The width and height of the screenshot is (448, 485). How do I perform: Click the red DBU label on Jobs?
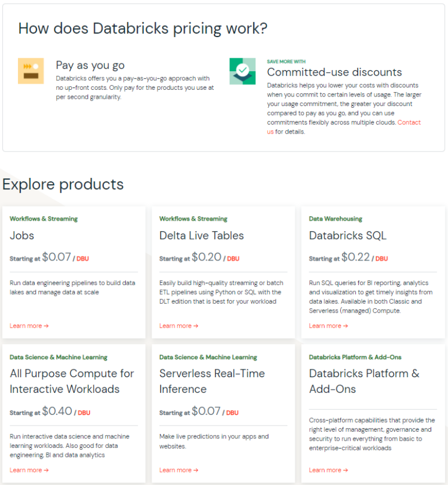click(83, 259)
